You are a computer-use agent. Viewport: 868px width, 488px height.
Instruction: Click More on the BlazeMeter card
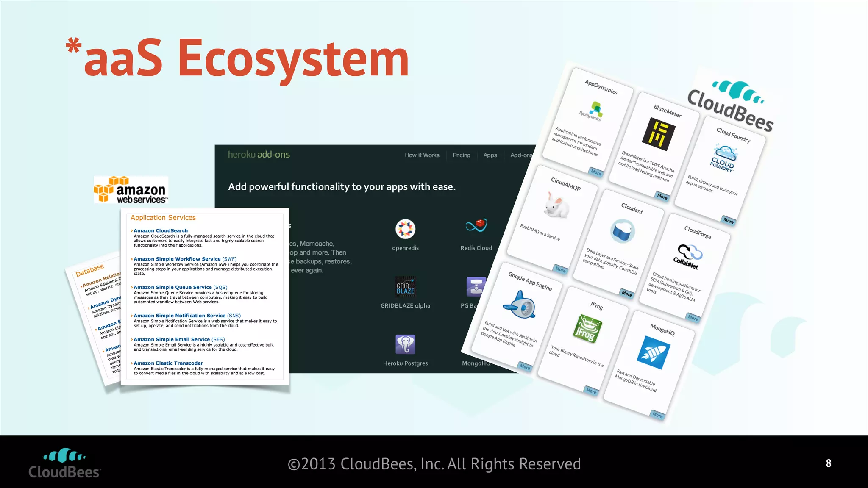pyautogui.click(x=662, y=197)
